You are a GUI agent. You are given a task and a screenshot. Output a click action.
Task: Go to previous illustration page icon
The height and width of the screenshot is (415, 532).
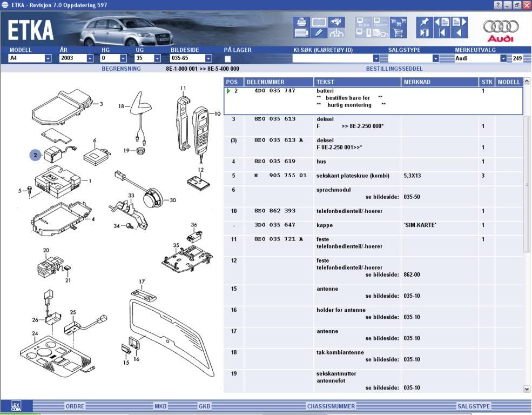[442, 23]
